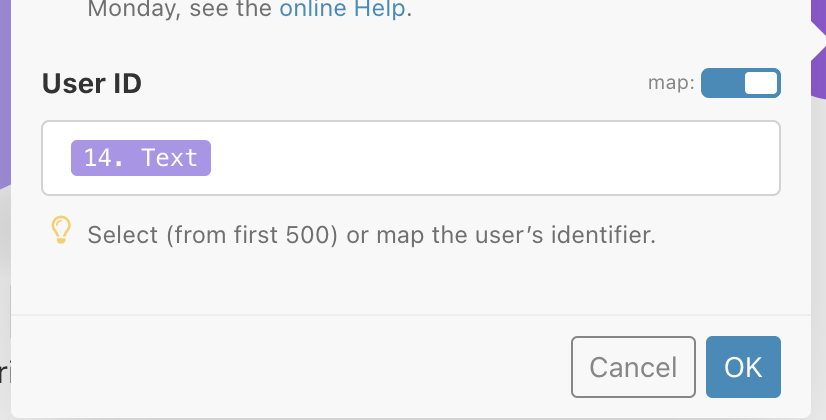The image size is (826, 420).
Task: Click the User ID field label
Action: pos(92,83)
